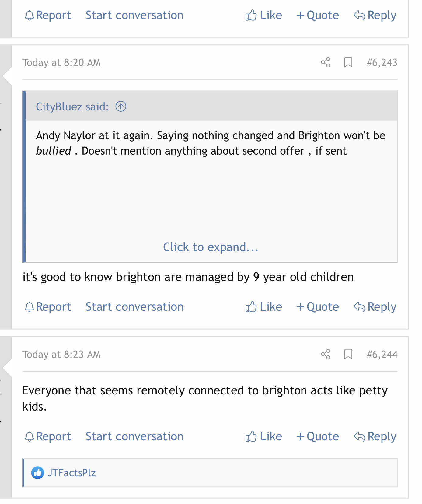Share post #6,243 via share icon
This screenshot has height=504, width=422.
click(x=325, y=62)
